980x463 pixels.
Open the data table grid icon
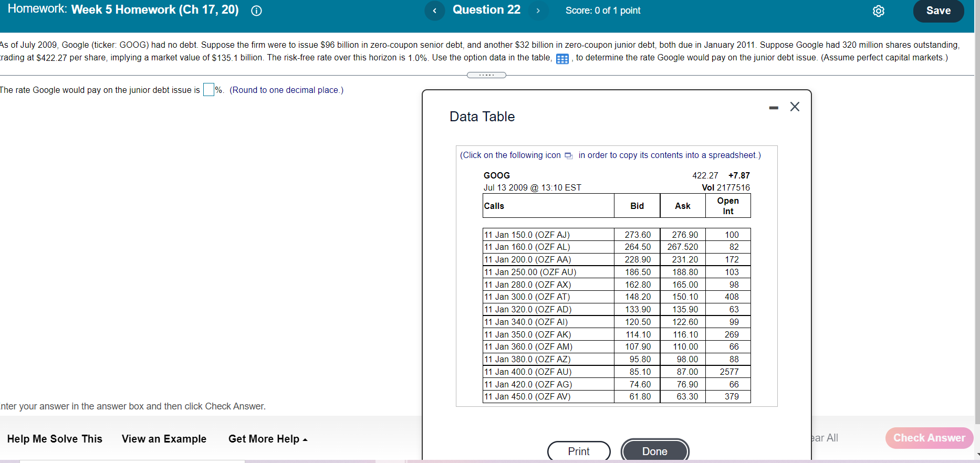[x=562, y=58]
